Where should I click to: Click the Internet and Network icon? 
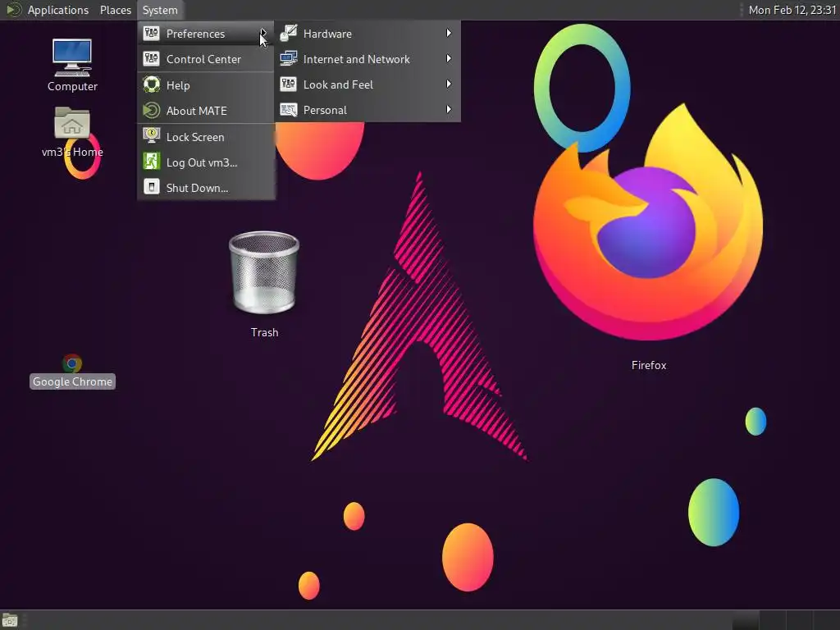[x=288, y=58]
